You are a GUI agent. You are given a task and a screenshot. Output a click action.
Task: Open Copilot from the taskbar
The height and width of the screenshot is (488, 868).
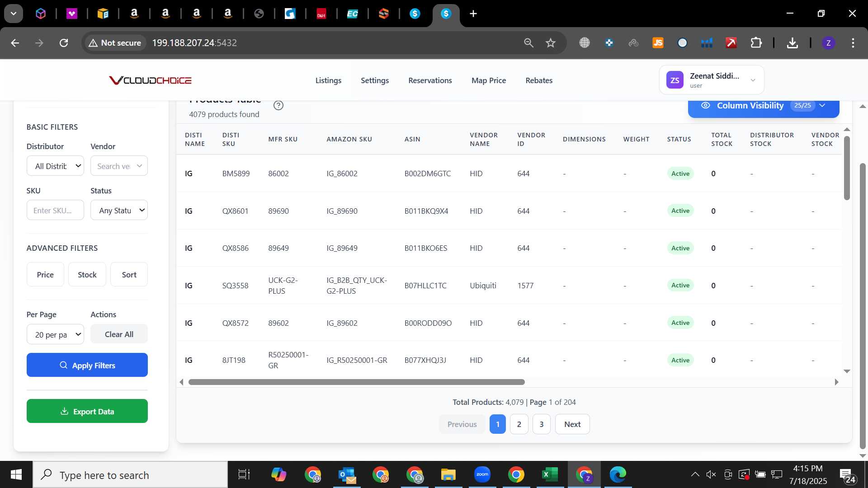pos(278,474)
